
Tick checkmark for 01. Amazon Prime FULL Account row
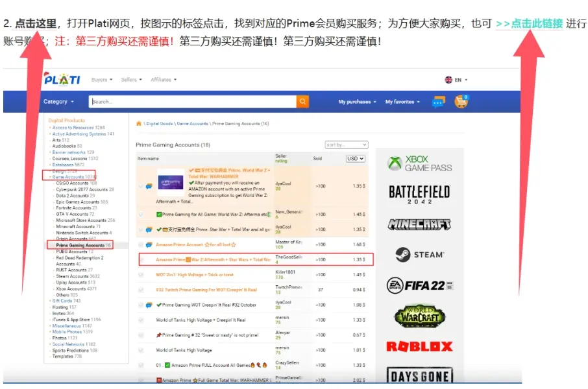(x=141, y=365)
